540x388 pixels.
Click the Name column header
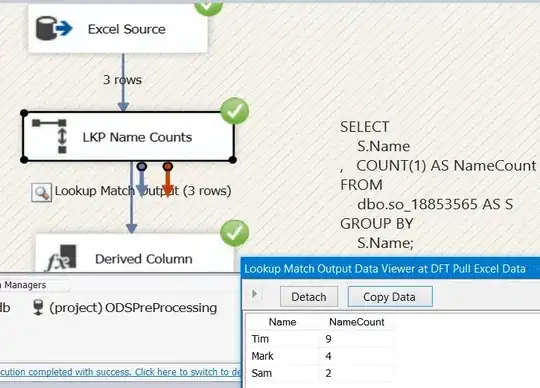(x=282, y=322)
